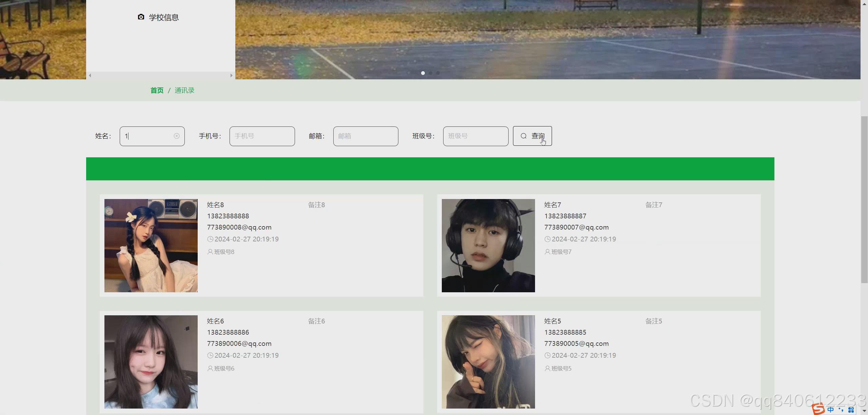Clear the 姓名 field with the X icon

pyautogui.click(x=177, y=136)
